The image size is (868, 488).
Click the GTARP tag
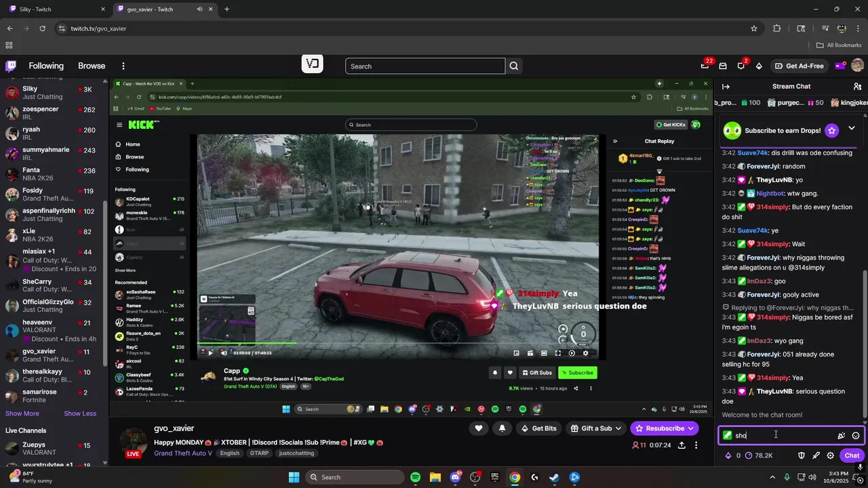[x=260, y=453]
